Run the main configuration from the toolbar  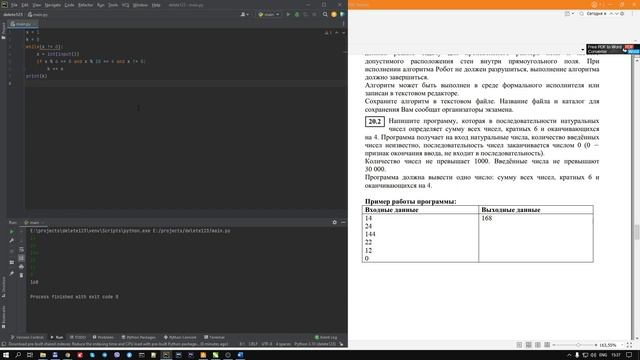coord(288,14)
